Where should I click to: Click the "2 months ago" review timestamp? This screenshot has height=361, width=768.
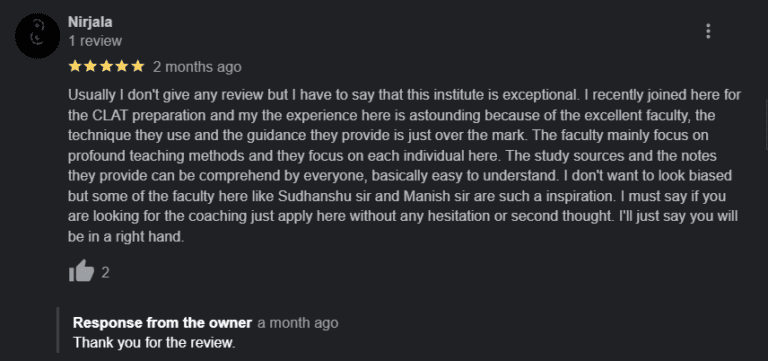(197, 67)
